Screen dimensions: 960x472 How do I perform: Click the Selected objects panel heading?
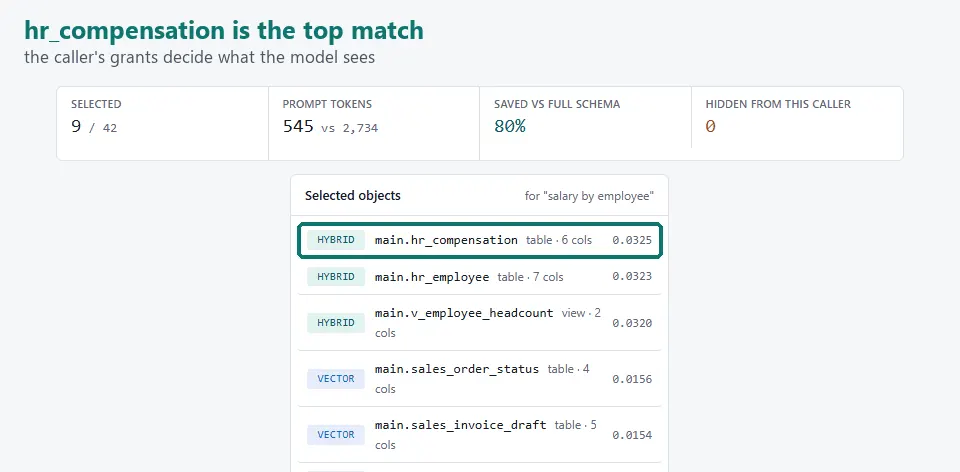coord(353,196)
